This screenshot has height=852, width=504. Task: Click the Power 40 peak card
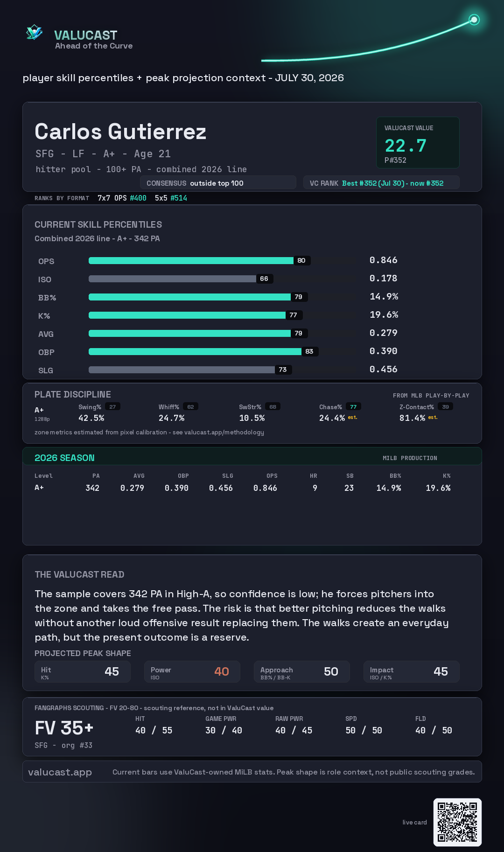[192, 671]
